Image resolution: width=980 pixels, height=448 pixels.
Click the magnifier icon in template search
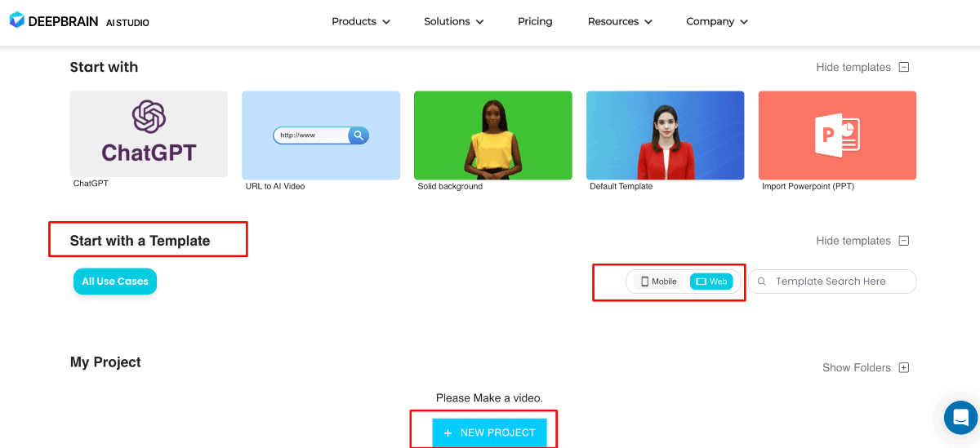click(762, 282)
